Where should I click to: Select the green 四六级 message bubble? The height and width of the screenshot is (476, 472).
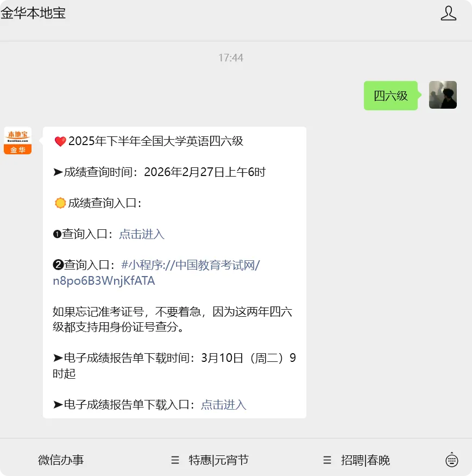pos(391,96)
